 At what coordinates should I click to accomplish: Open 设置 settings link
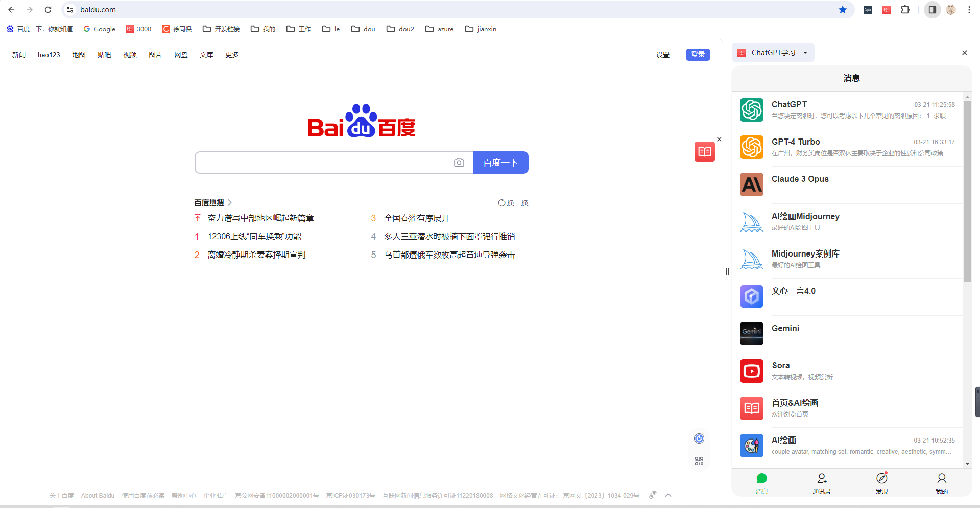pyautogui.click(x=663, y=55)
